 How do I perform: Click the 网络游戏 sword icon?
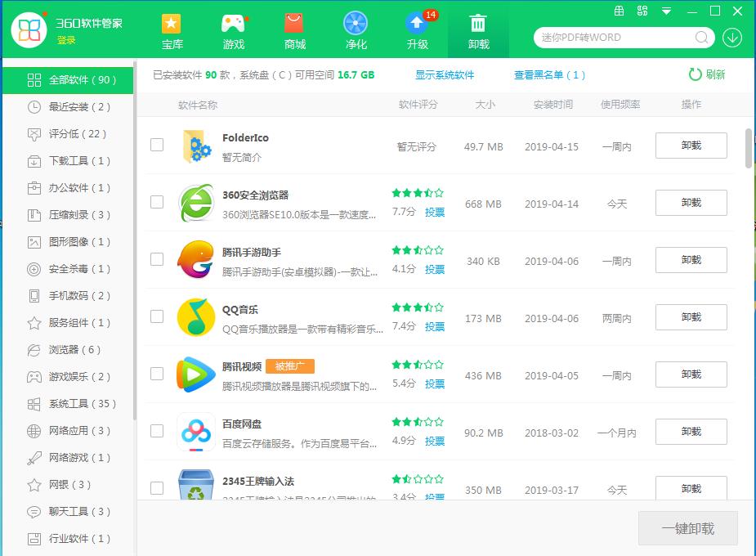point(34,458)
